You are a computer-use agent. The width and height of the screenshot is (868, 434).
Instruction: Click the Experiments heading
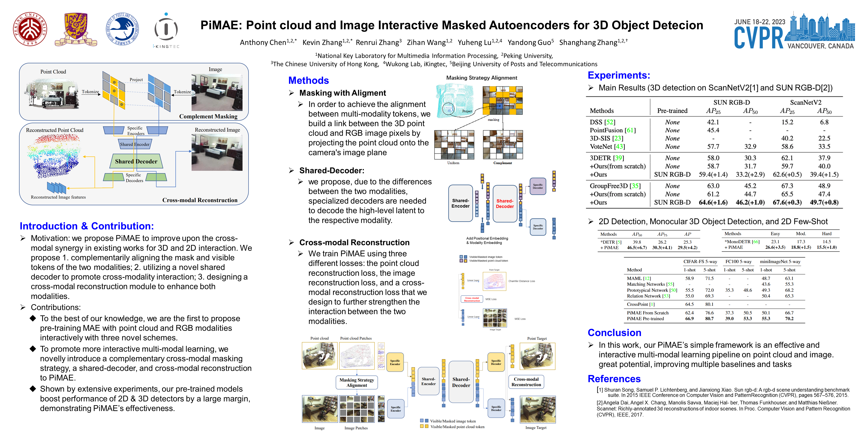pos(619,75)
